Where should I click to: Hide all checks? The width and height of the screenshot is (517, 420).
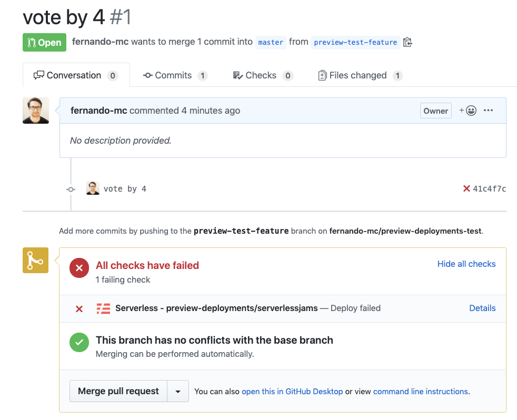pos(466,264)
